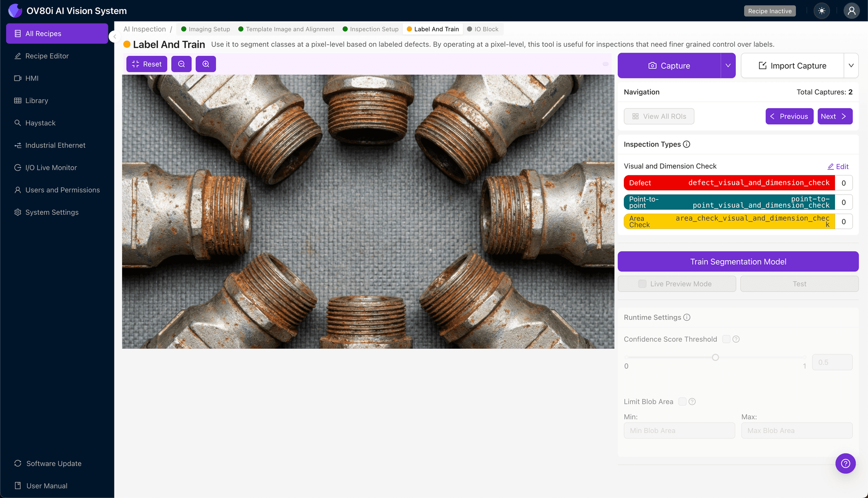This screenshot has height=498, width=868.
Task: Open the HMI panel
Action: click(32, 78)
